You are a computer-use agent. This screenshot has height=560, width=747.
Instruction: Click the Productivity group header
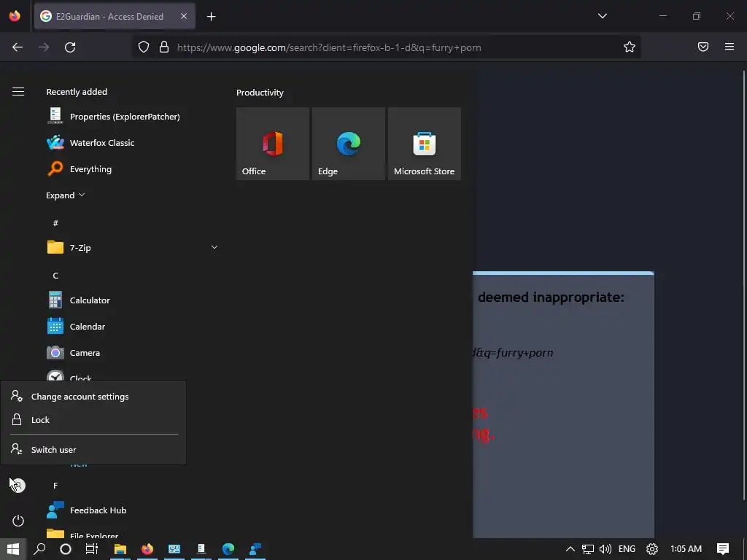tap(260, 93)
